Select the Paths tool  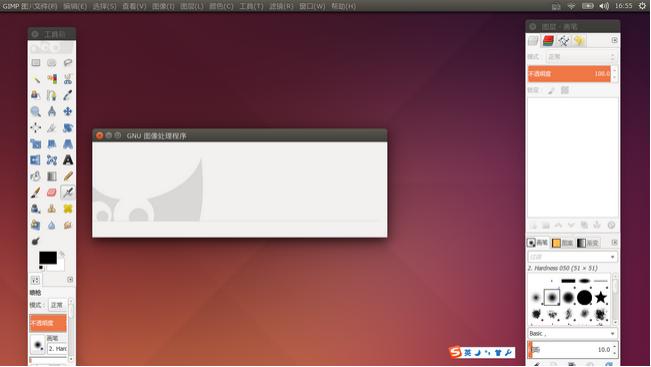tap(51, 95)
